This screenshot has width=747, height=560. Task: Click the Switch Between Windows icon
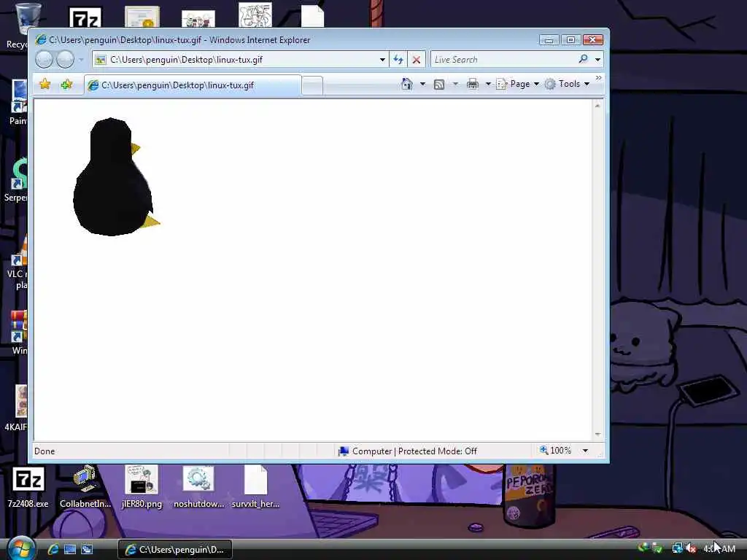coord(87,549)
